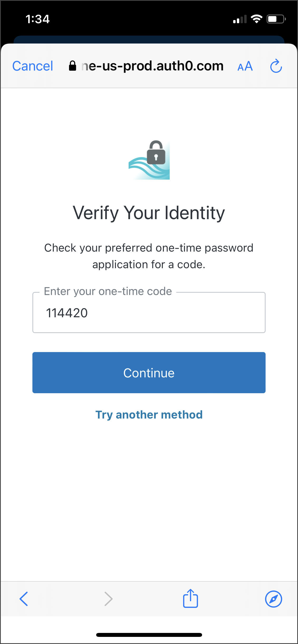This screenshot has width=298, height=644.
Task: Open page in Safari via compass icon
Action: point(273,599)
